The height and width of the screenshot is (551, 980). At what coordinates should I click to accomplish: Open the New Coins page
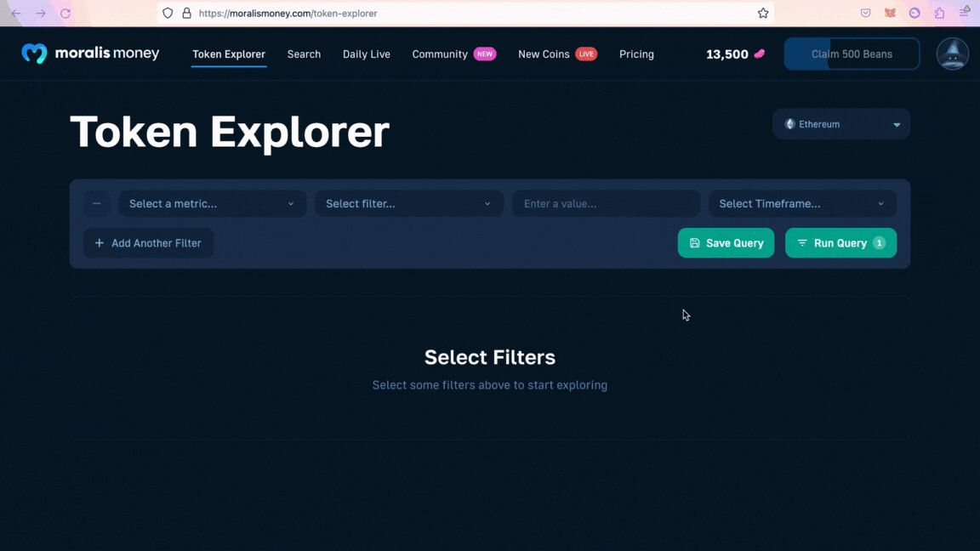(544, 54)
